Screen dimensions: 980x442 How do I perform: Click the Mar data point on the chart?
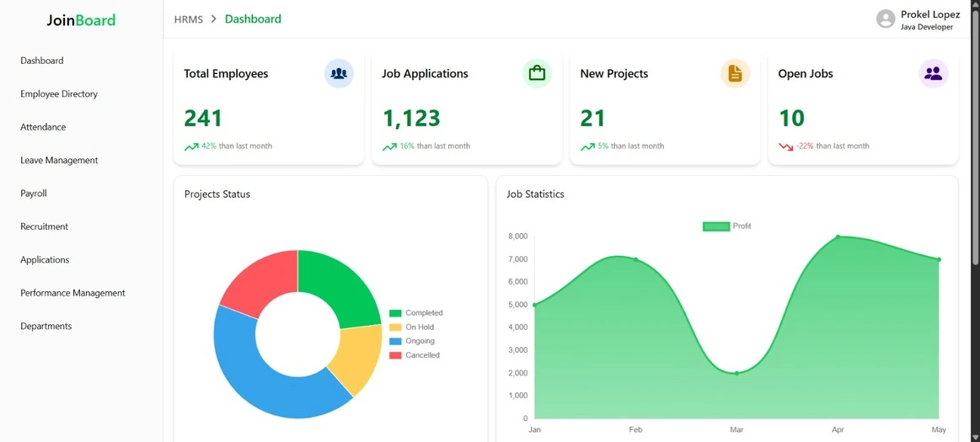coord(736,373)
